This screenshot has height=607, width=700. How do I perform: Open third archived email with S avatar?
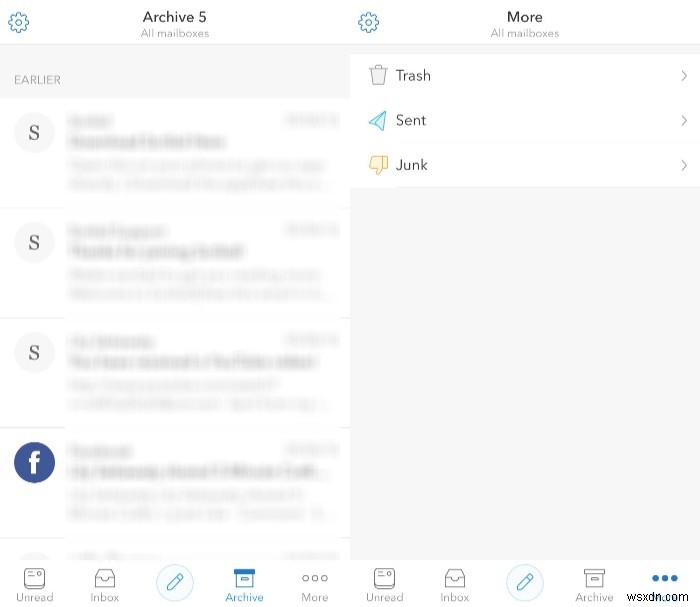(175, 373)
